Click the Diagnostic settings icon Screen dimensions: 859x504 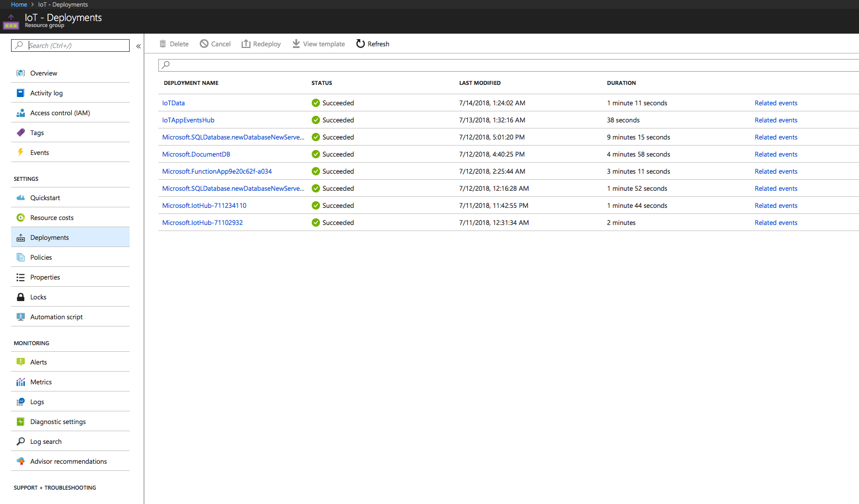point(20,422)
